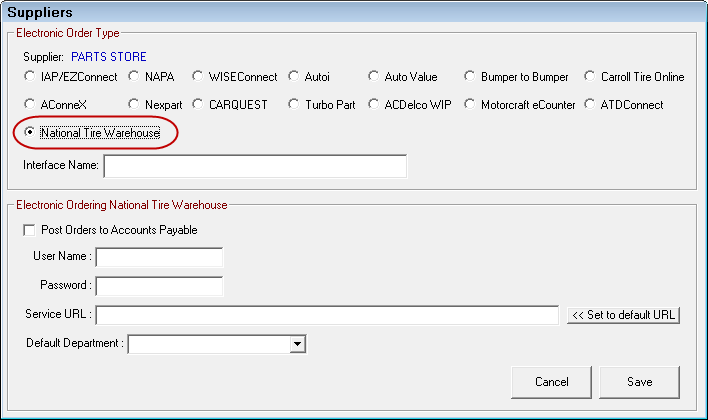708x420 pixels.
Task: Choose the AConneX order type
Action: 30,104
